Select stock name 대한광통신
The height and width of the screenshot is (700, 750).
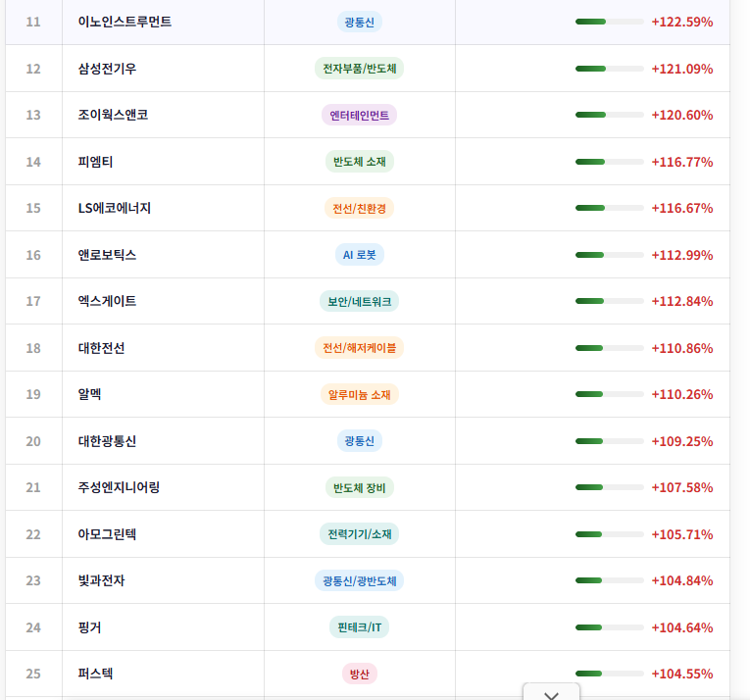[x=107, y=441]
